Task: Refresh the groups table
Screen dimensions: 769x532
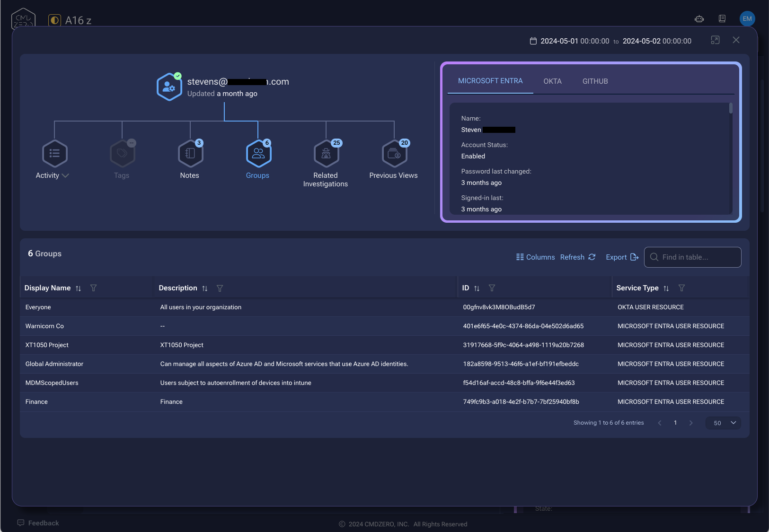Action: point(578,257)
